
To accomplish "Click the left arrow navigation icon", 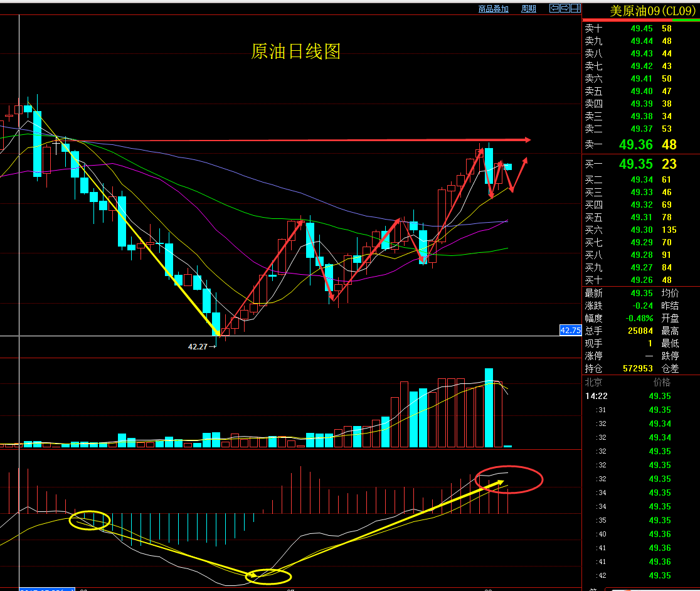I will pyautogui.click(x=554, y=8).
